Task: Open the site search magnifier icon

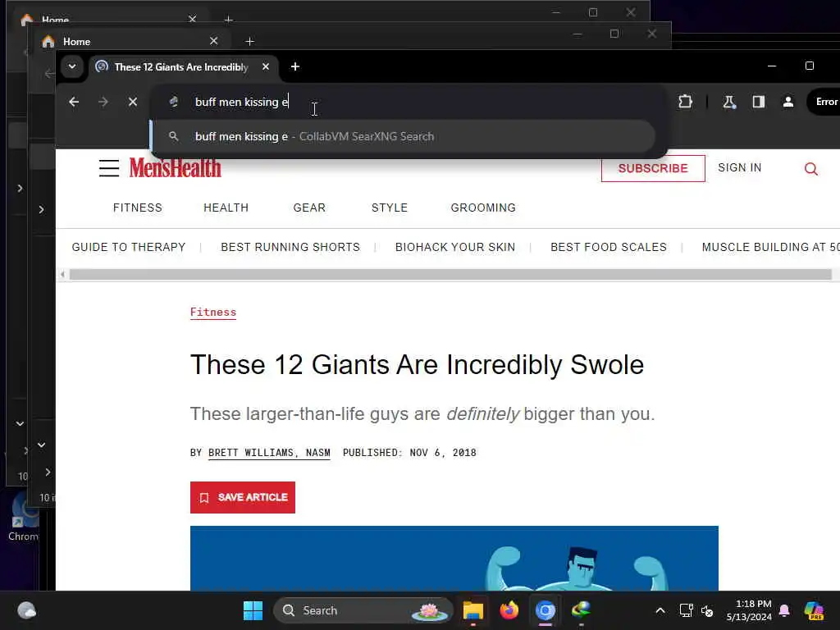Action: 811,169
